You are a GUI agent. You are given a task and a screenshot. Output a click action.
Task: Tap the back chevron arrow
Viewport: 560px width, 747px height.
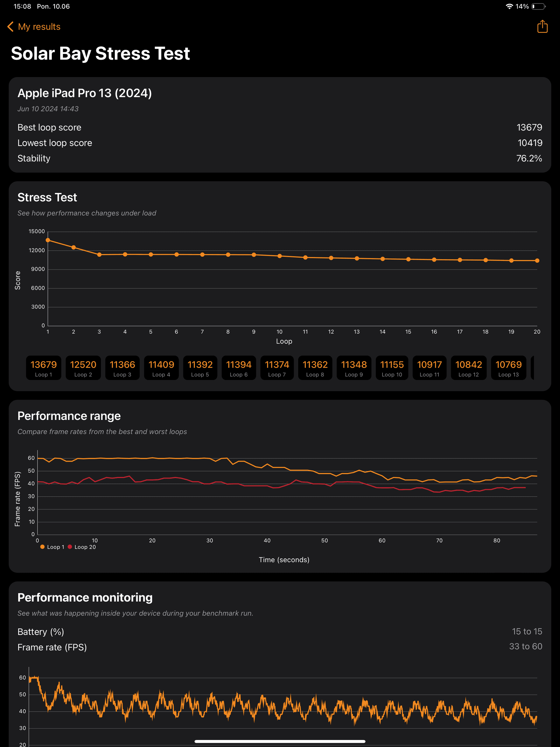point(10,27)
